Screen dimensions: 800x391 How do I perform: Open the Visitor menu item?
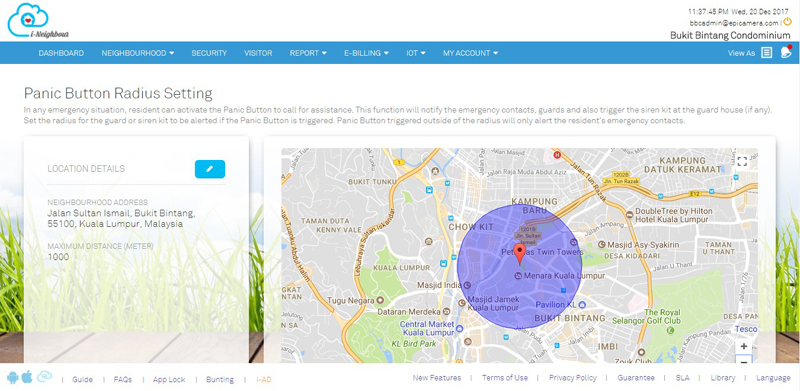click(x=258, y=53)
